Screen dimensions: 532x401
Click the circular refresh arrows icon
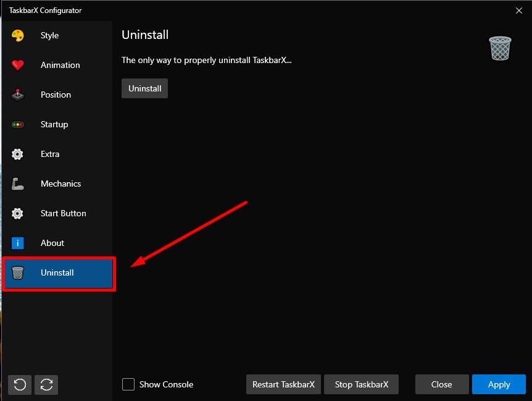[46, 384]
